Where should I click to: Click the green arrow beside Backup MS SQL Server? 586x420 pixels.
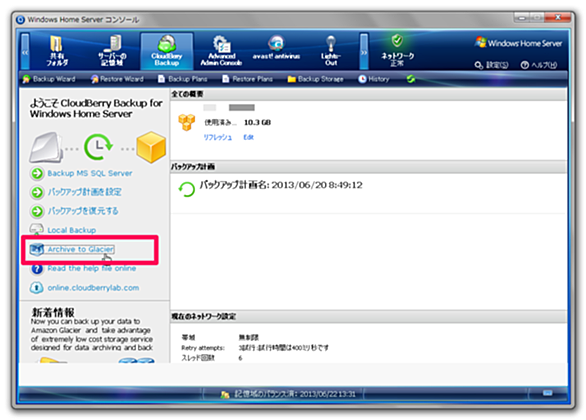pos(37,173)
